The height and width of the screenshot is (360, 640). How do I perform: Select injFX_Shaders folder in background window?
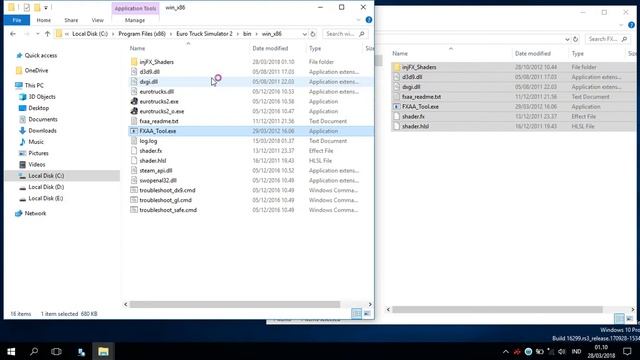click(419, 67)
